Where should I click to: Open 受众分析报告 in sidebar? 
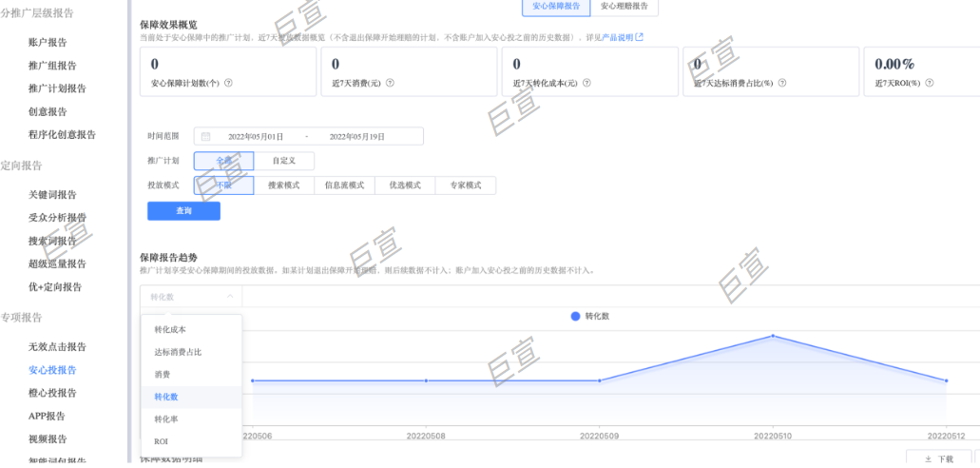click(57, 218)
